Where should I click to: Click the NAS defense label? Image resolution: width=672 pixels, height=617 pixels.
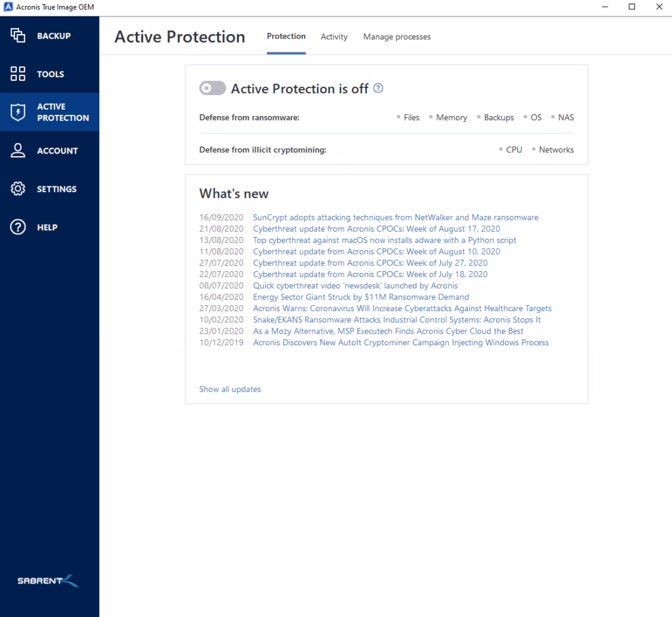coord(566,117)
